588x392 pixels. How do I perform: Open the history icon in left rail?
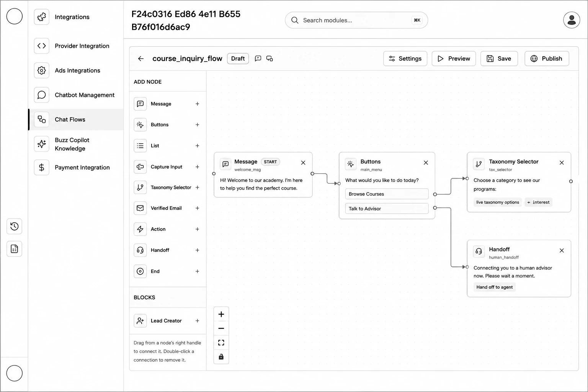click(14, 226)
